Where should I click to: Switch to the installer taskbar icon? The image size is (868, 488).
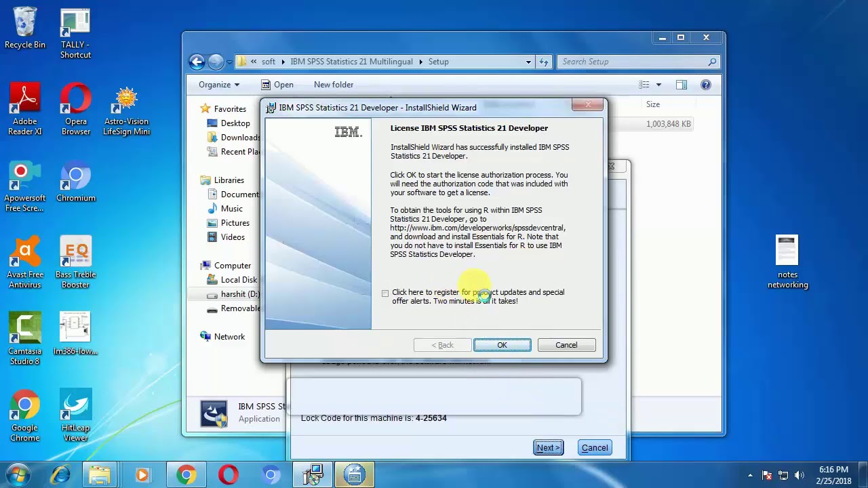pos(313,475)
